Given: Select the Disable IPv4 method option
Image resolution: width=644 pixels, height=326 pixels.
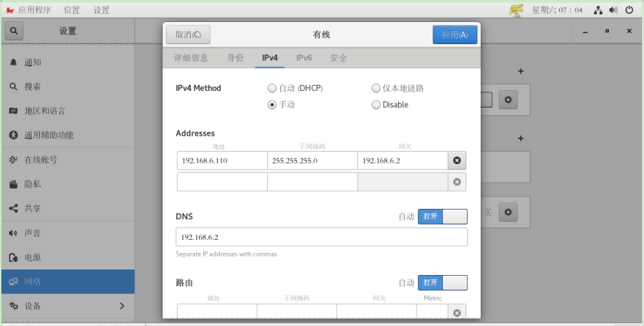Looking at the screenshot, I should 376,105.
